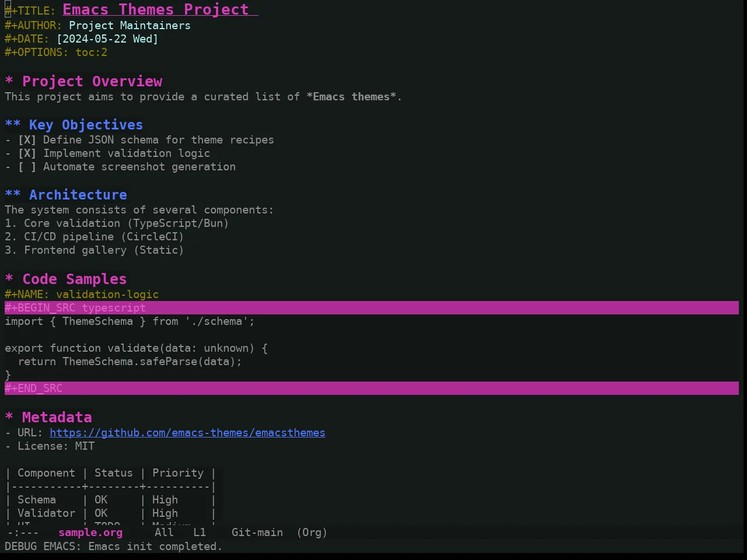This screenshot has width=747, height=560.
Task: Click the [2024-05-22 Wed] date stamp
Action: [107, 39]
